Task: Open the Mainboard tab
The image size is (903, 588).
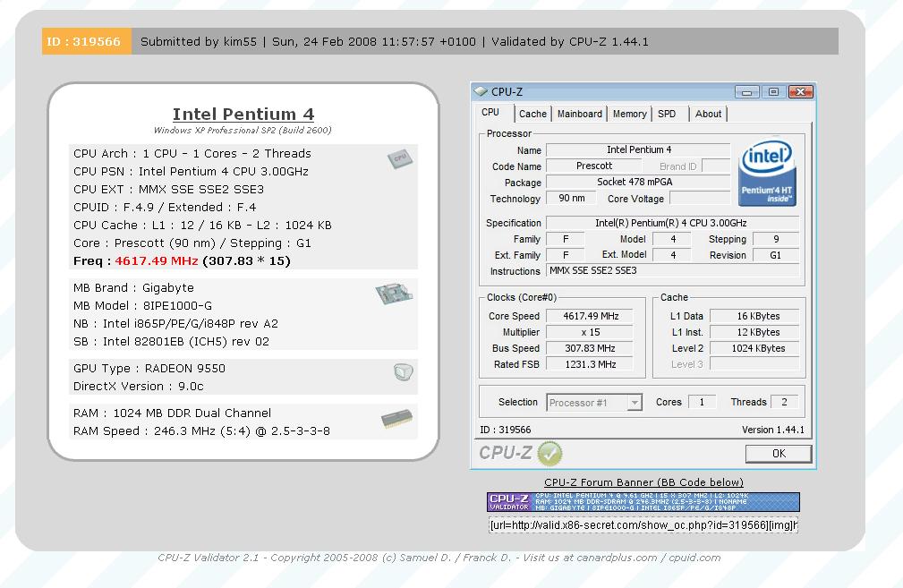Action: (x=579, y=114)
